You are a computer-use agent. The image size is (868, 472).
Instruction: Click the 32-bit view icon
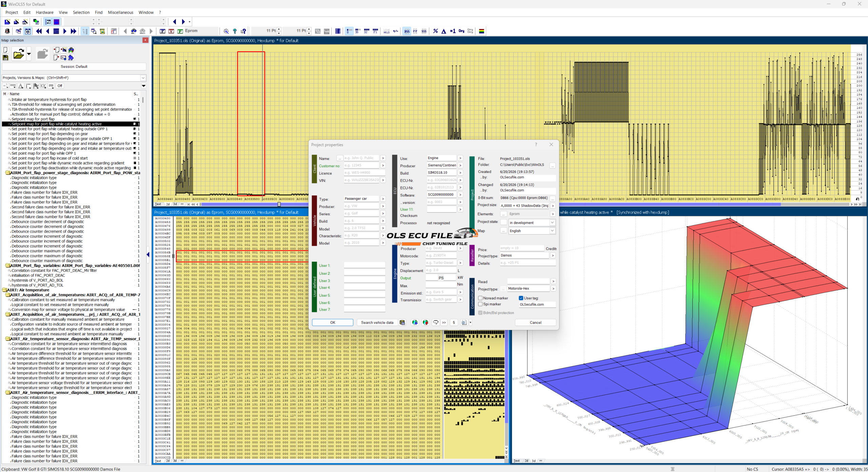(x=366, y=31)
